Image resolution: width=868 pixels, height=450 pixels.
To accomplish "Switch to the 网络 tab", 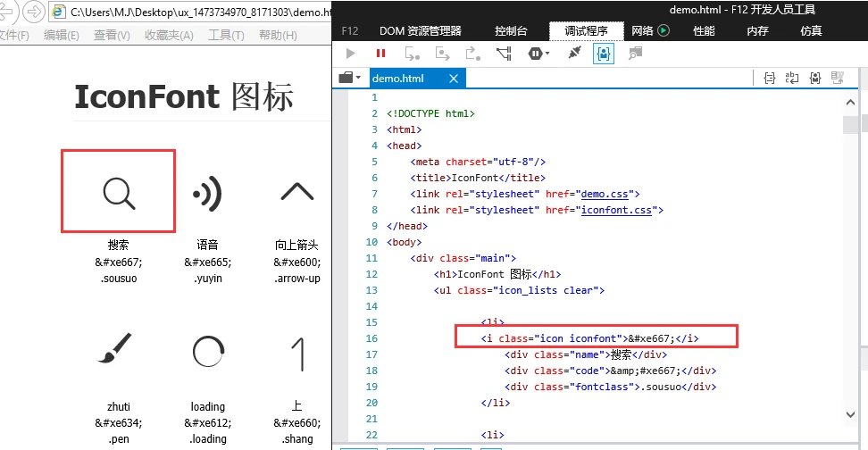I will click(642, 31).
